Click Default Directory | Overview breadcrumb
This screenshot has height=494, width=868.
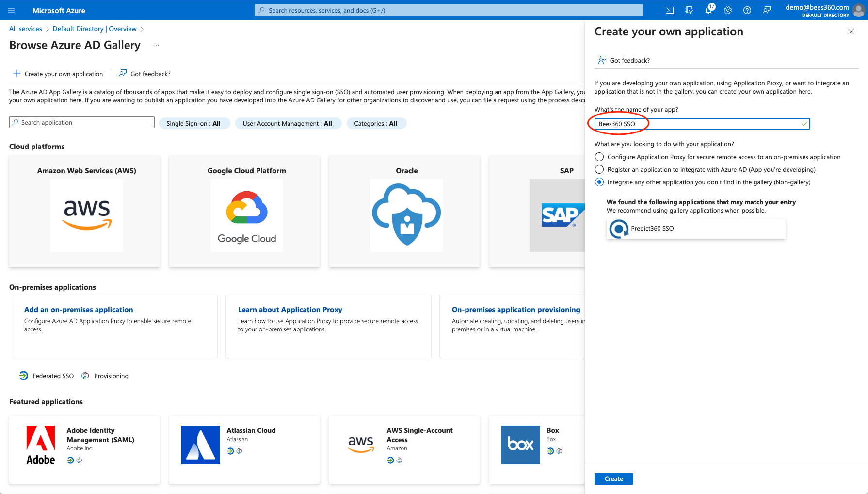pyautogui.click(x=95, y=29)
